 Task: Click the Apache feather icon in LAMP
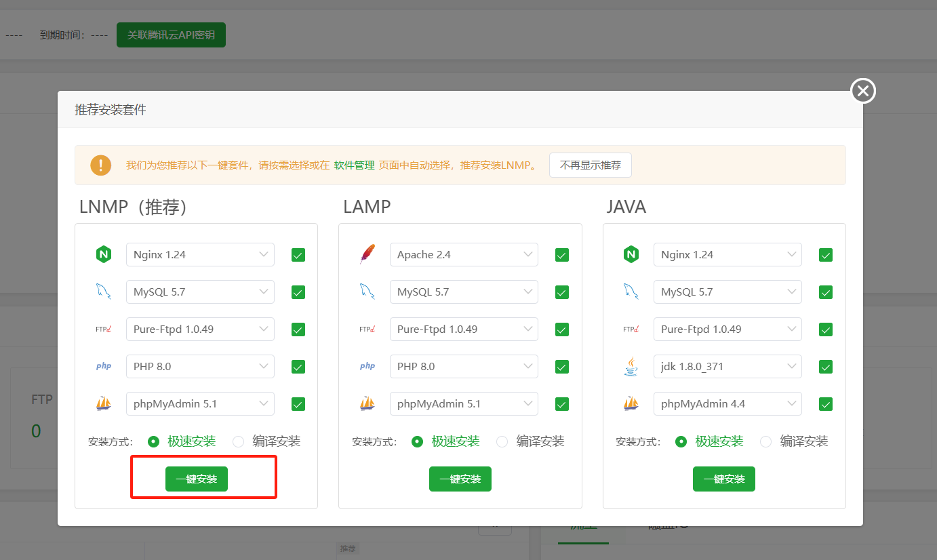pos(367,255)
